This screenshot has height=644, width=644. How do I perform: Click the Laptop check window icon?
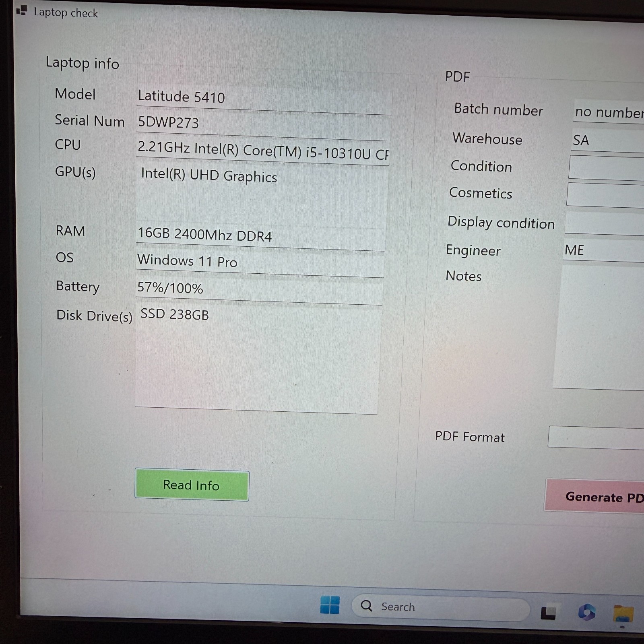click(x=22, y=10)
